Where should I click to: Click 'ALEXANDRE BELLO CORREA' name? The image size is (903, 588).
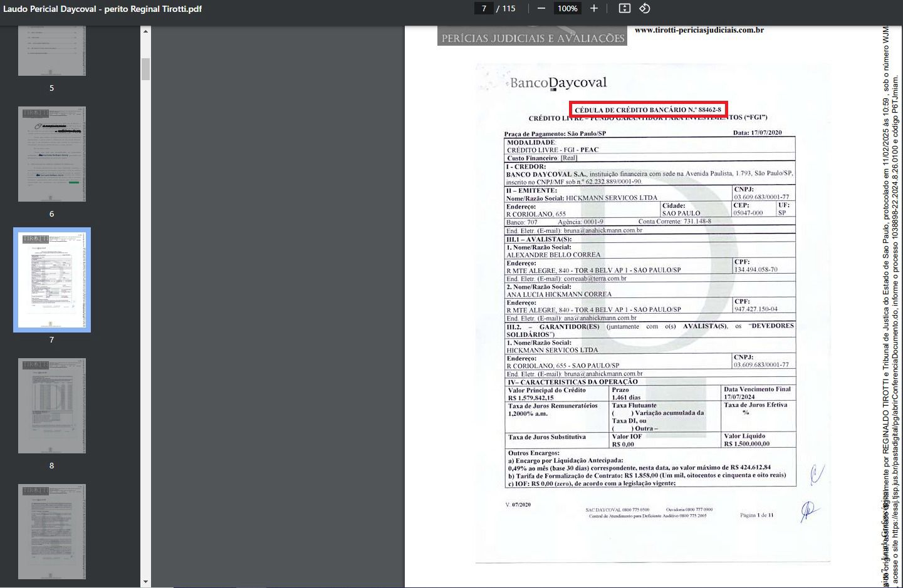pyautogui.click(x=553, y=255)
